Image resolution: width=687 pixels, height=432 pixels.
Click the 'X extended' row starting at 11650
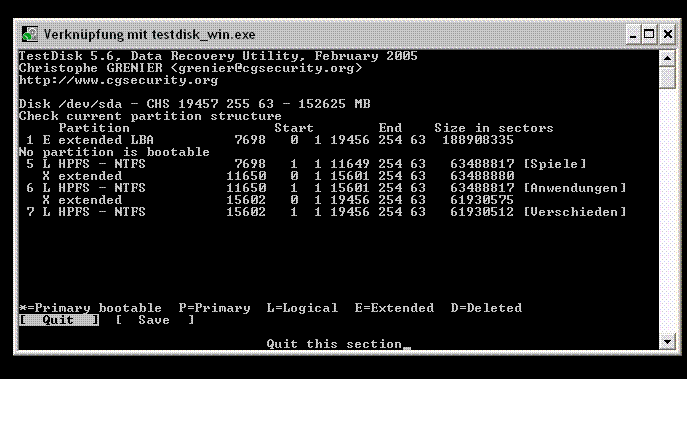click(278, 176)
